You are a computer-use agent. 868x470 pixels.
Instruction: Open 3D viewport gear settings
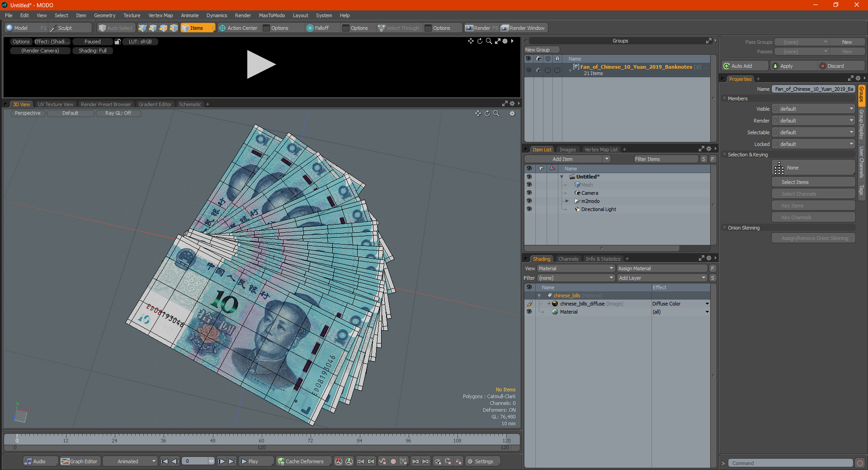click(x=512, y=113)
